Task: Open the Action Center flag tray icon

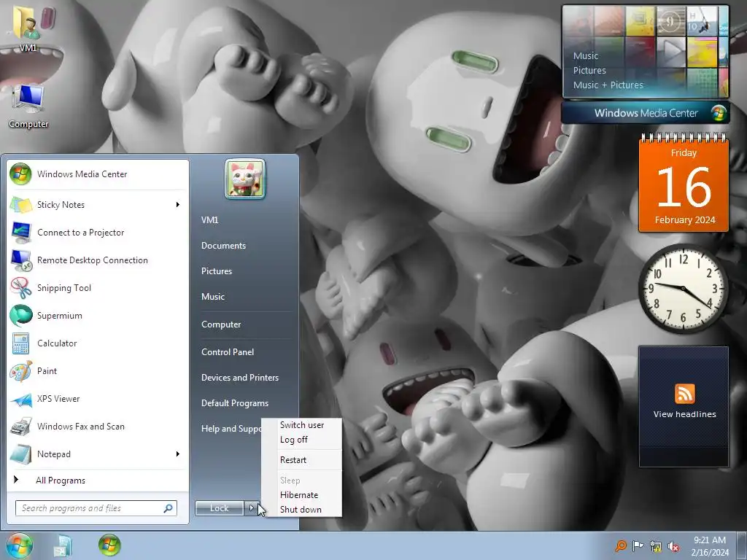Action: pos(638,545)
